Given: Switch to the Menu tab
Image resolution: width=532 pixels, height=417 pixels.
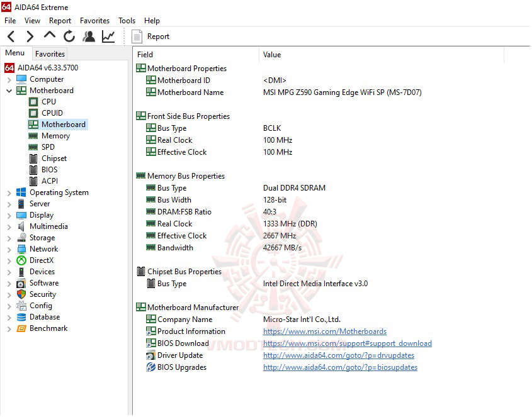Looking at the screenshot, I should tap(15, 53).
